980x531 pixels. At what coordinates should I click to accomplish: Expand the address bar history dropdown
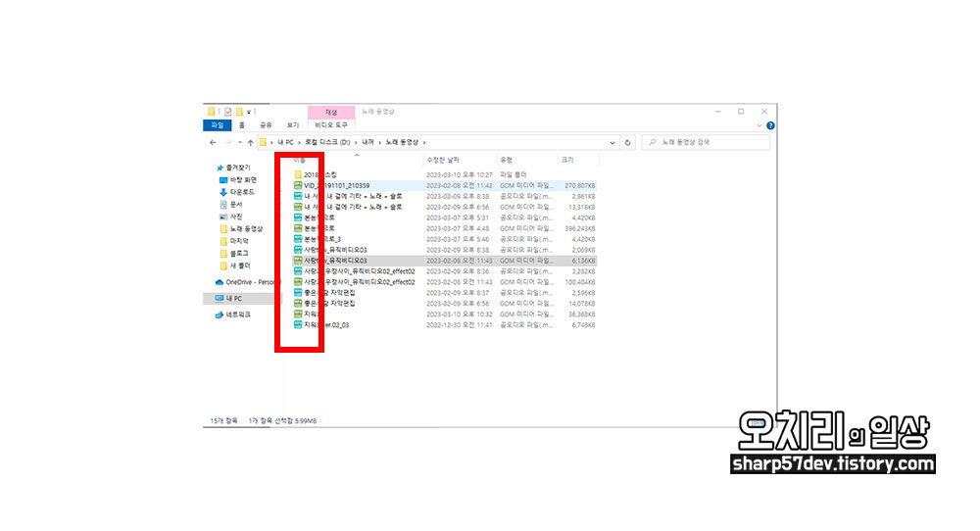tap(612, 142)
